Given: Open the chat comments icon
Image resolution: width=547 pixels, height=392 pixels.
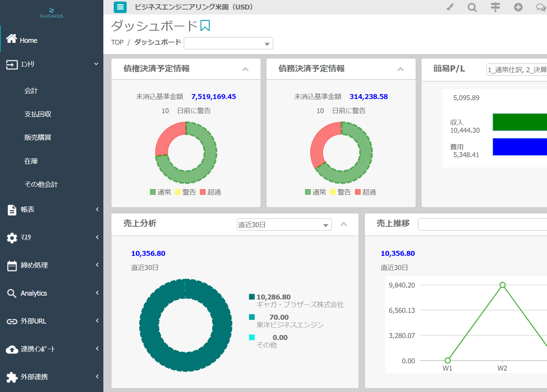Looking at the screenshot, I should (540, 7).
